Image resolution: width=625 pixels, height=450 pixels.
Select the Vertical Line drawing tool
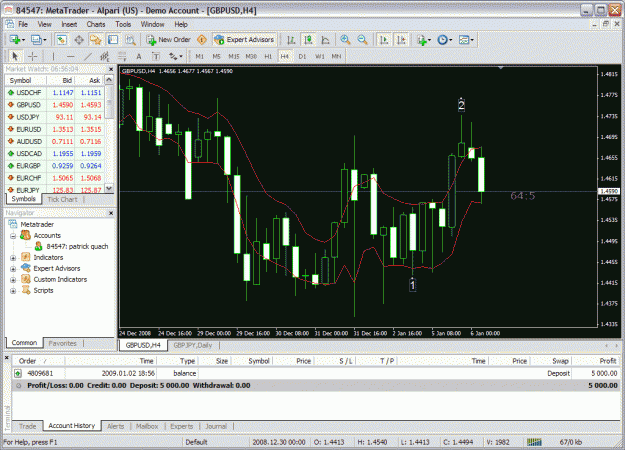(x=53, y=56)
